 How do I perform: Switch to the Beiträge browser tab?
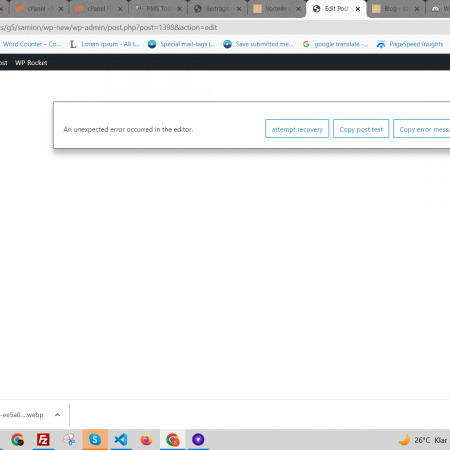pos(218,9)
